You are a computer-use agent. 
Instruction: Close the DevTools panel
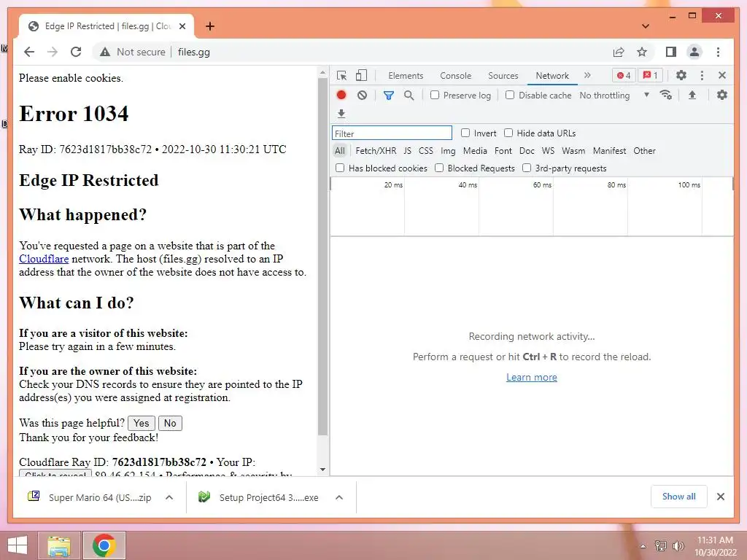722,75
